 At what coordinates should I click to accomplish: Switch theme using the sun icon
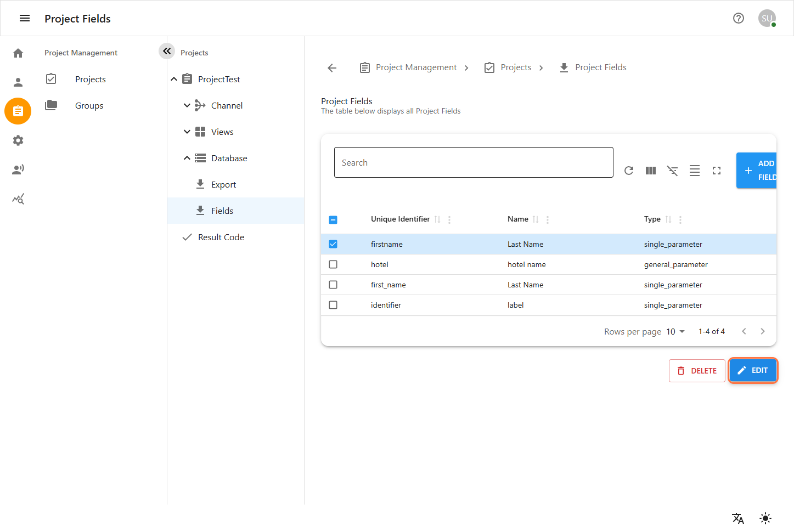765,518
